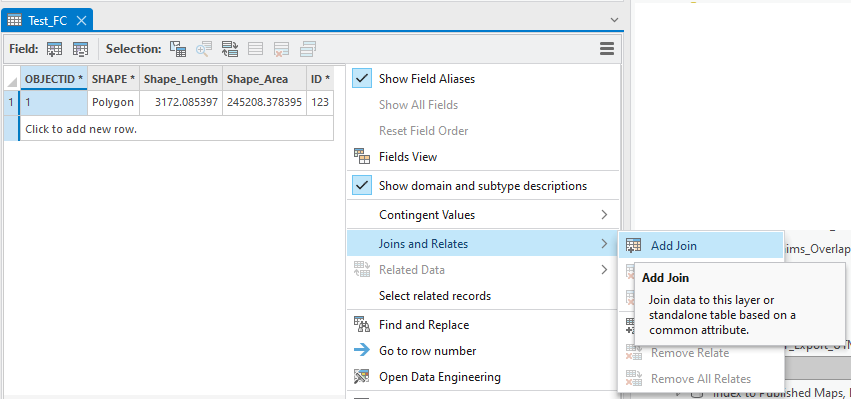Click the '245208.378395' cell
This screenshot has width=851, height=399.
click(264, 103)
